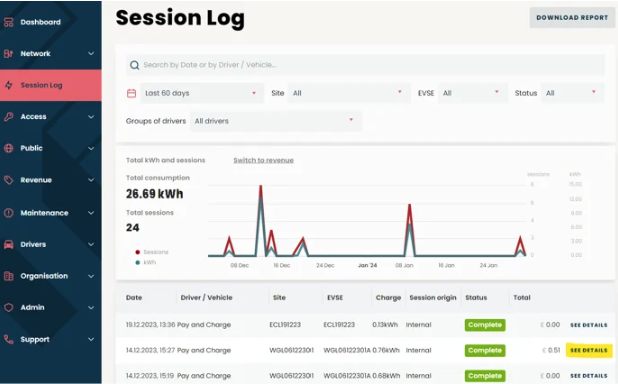Viewport: 618px width, 384px height.
Task: Sort by the Driver / Vehicle column header
Action: click(207, 298)
